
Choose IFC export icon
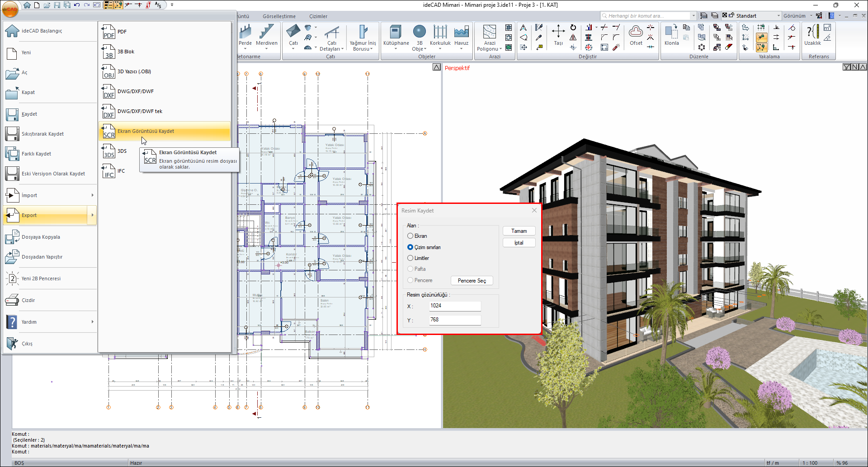click(108, 171)
